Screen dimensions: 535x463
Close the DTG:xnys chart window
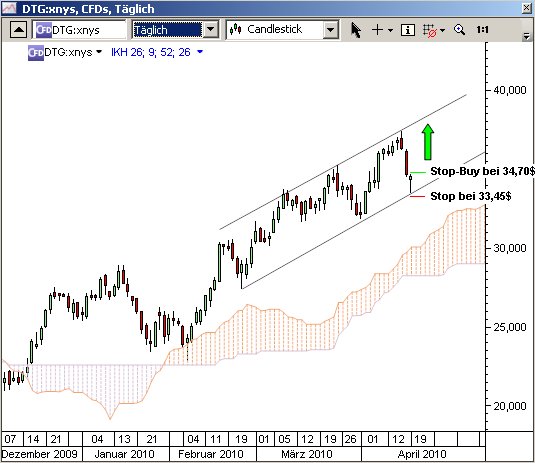527,8
